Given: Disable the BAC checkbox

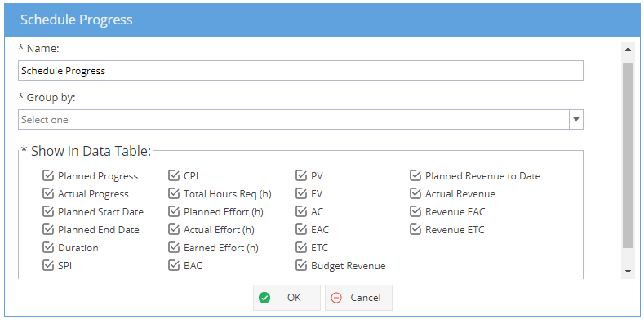Looking at the screenshot, I should [x=174, y=266].
